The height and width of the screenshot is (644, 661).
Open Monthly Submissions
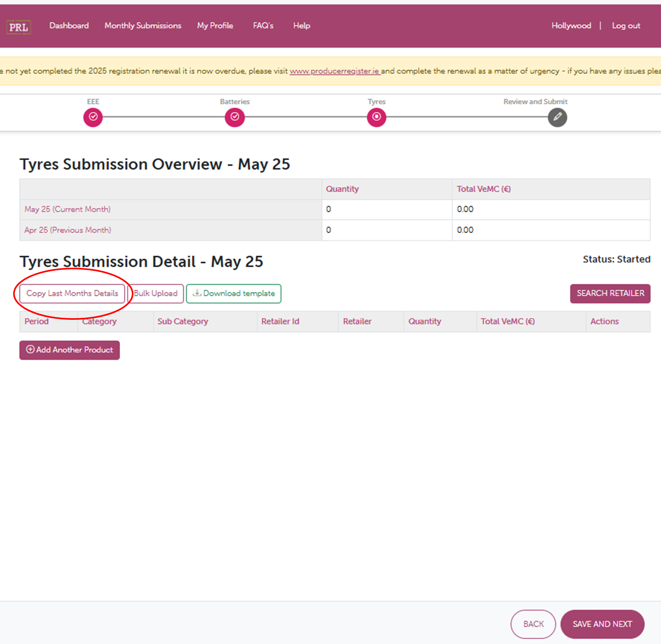pos(142,26)
